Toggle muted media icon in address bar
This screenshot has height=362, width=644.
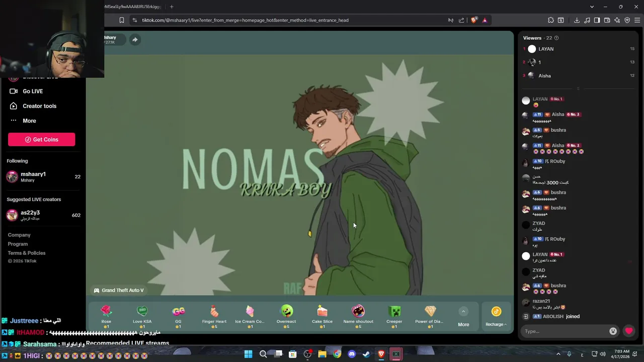click(x=451, y=20)
